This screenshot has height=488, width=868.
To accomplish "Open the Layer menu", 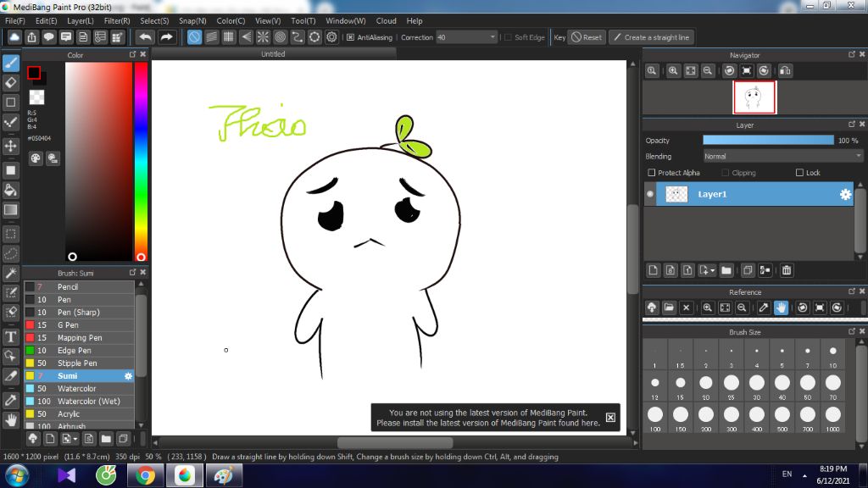I will point(81,20).
